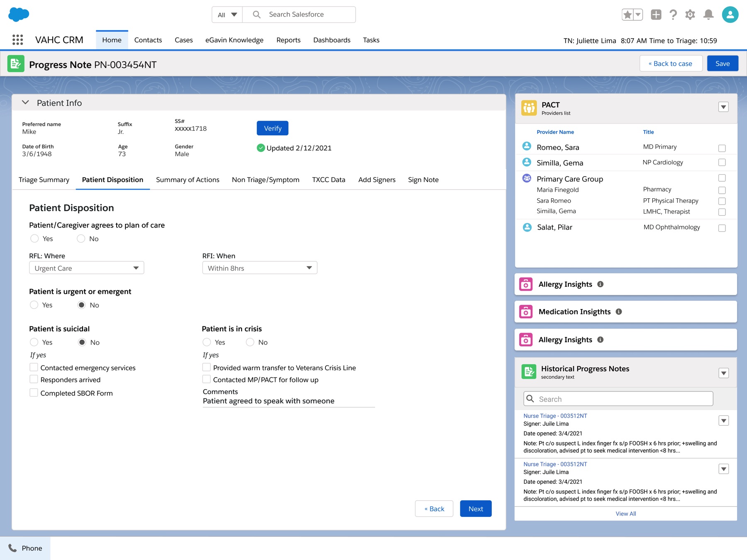Check Contacted emergency services
This screenshot has width=747, height=560.
pos(34,367)
